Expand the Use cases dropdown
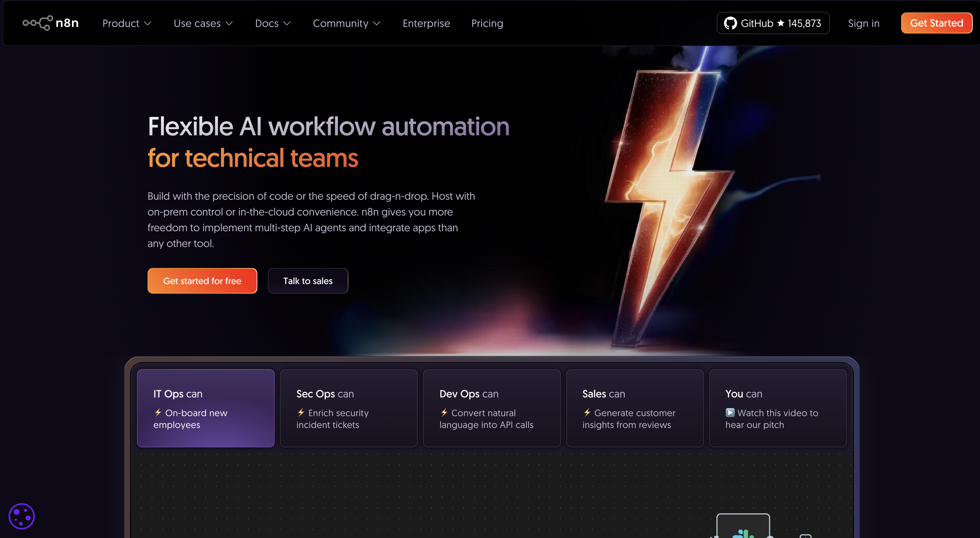 pos(203,24)
